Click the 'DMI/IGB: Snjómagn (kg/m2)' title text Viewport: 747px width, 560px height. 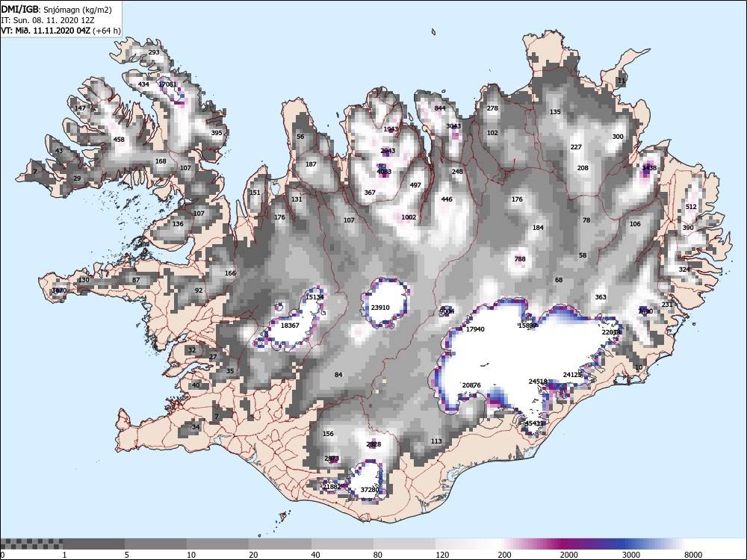coord(57,9)
